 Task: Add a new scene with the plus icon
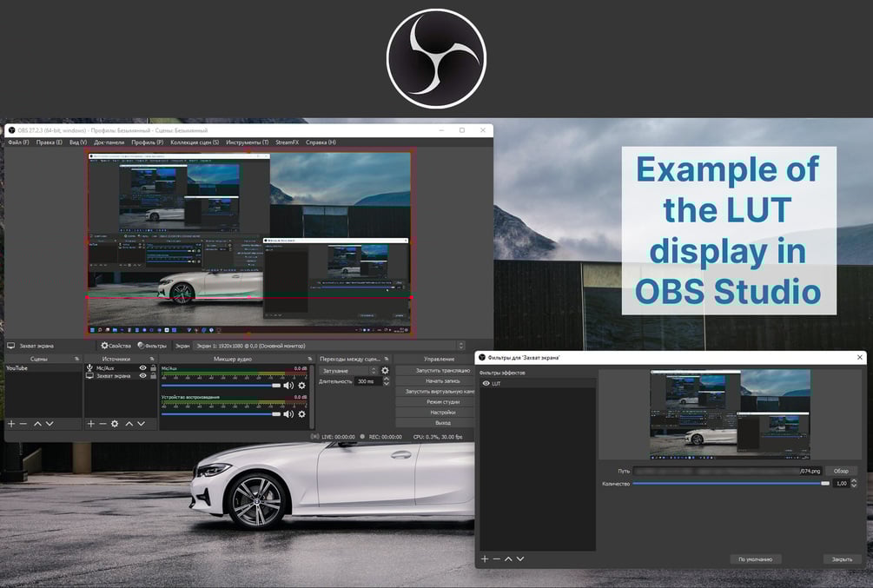click(11, 424)
